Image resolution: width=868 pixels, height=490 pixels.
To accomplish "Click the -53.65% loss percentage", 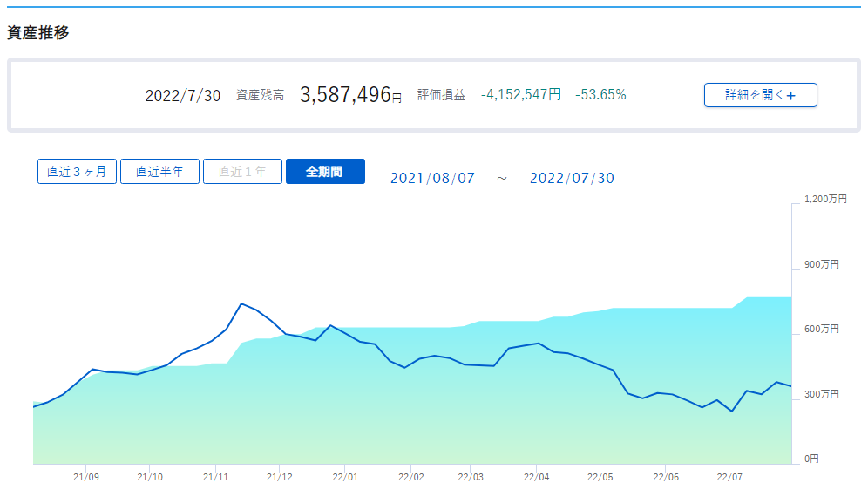I will [600, 95].
